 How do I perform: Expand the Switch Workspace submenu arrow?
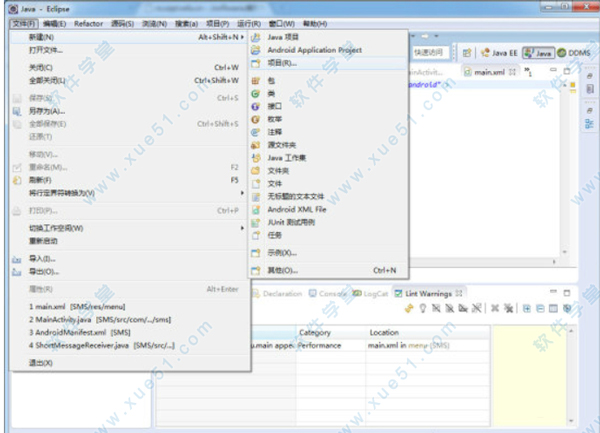(x=242, y=228)
